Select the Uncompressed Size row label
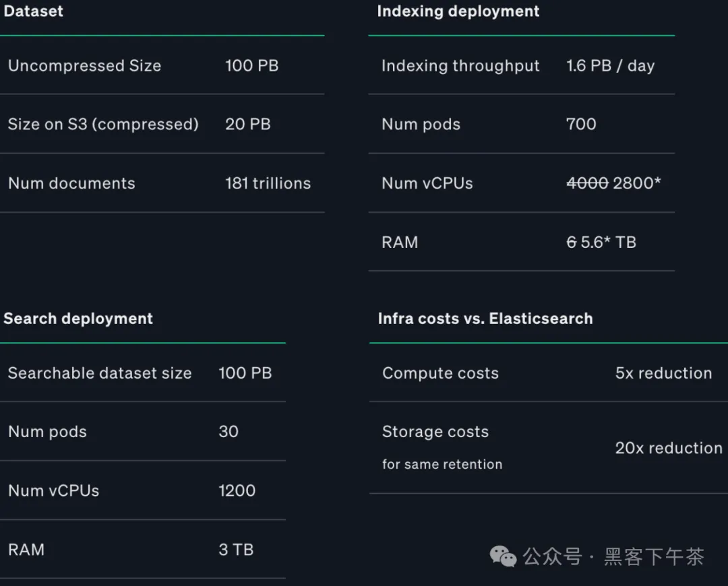Screen dimensions: 728x586 pyautogui.click(x=84, y=66)
